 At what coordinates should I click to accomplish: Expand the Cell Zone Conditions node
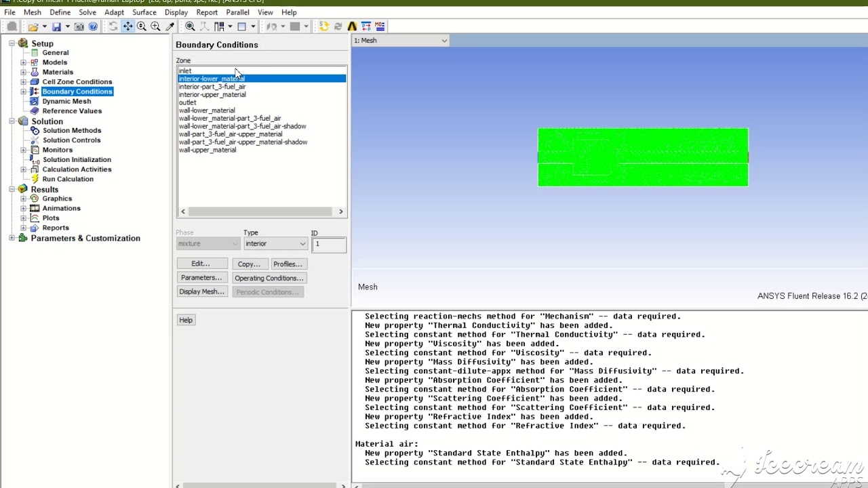coord(24,82)
